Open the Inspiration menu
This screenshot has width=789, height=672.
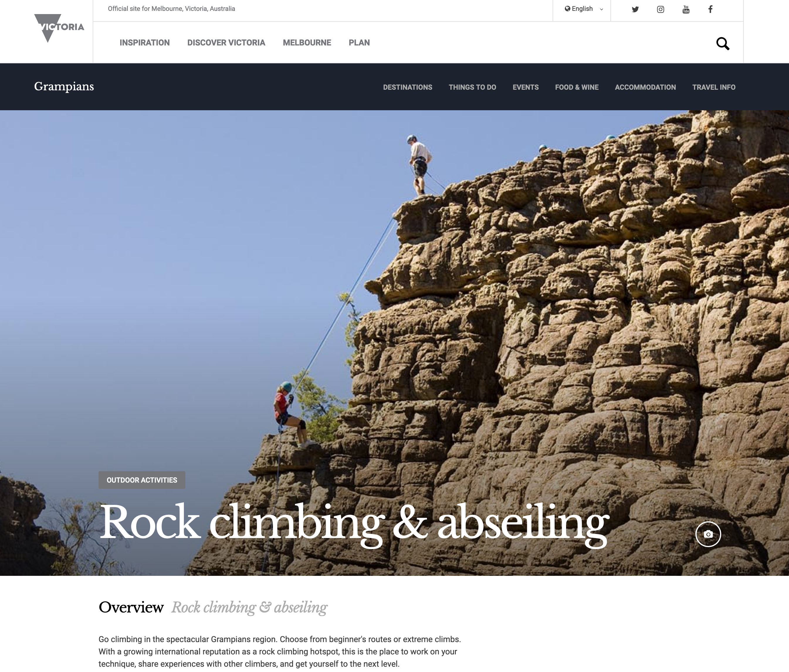pos(145,43)
